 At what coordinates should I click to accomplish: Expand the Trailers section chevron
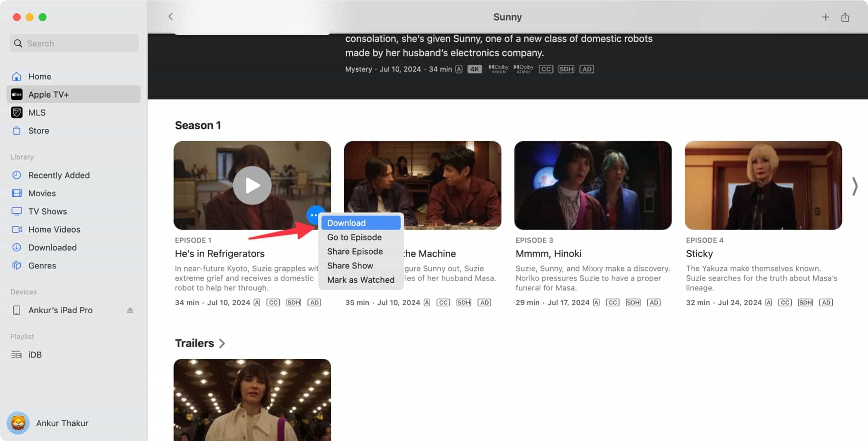click(x=222, y=343)
